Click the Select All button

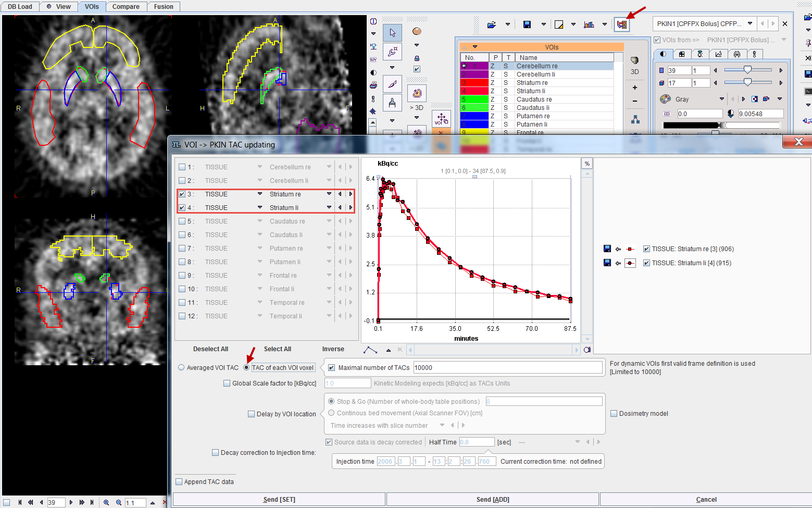coord(278,349)
